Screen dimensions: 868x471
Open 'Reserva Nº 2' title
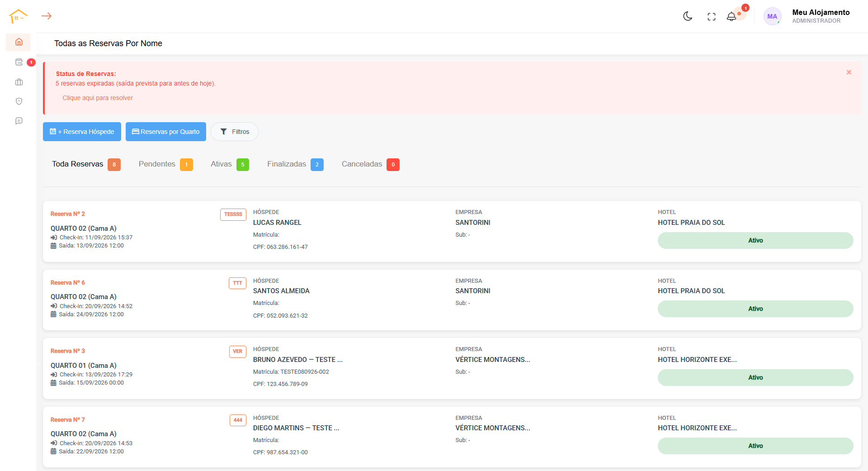tap(68, 214)
